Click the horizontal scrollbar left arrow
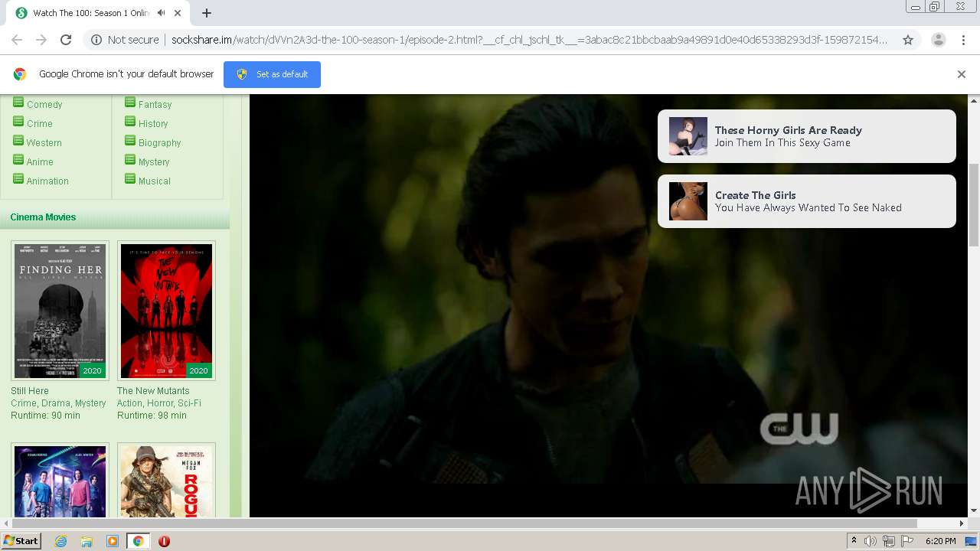Image resolution: width=980 pixels, height=551 pixels. pyautogui.click(x=6, y=523)
